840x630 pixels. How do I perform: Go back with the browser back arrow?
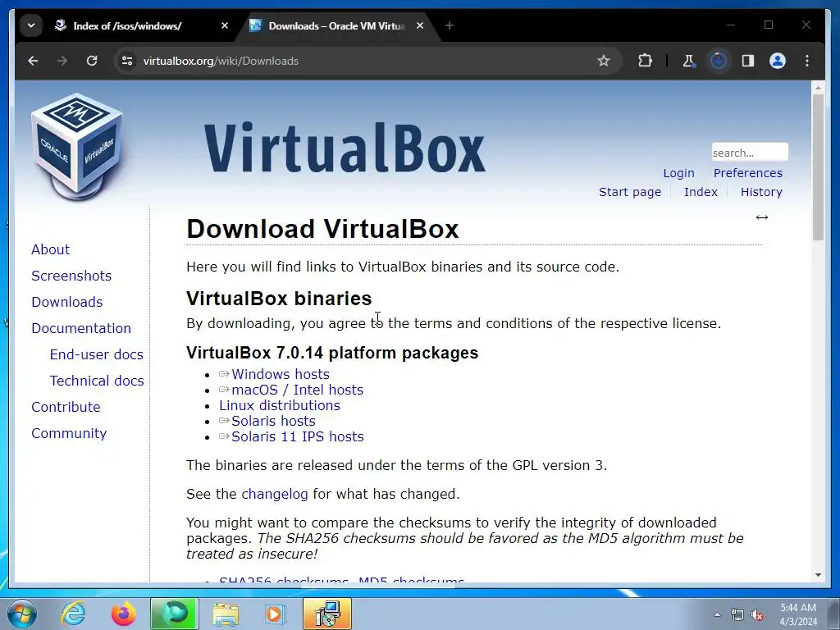pyautogui.click(x=33, y=61)
